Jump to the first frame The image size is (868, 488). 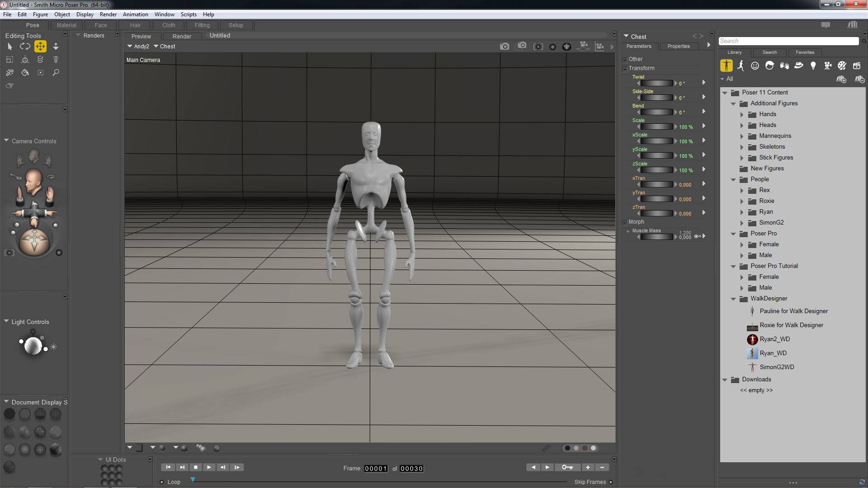click(x=168, y=467)
